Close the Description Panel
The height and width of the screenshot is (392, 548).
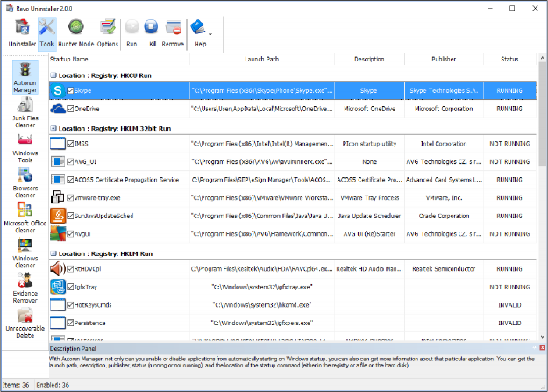click(x=543, y=347)
